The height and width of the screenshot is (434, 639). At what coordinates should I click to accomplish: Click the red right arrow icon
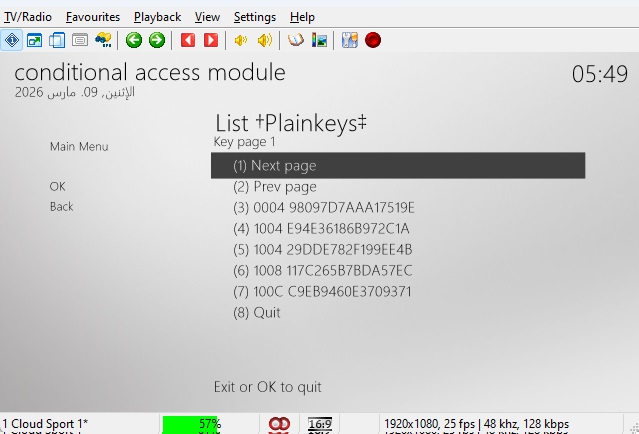pyautogui.click(x=210, y=40)
